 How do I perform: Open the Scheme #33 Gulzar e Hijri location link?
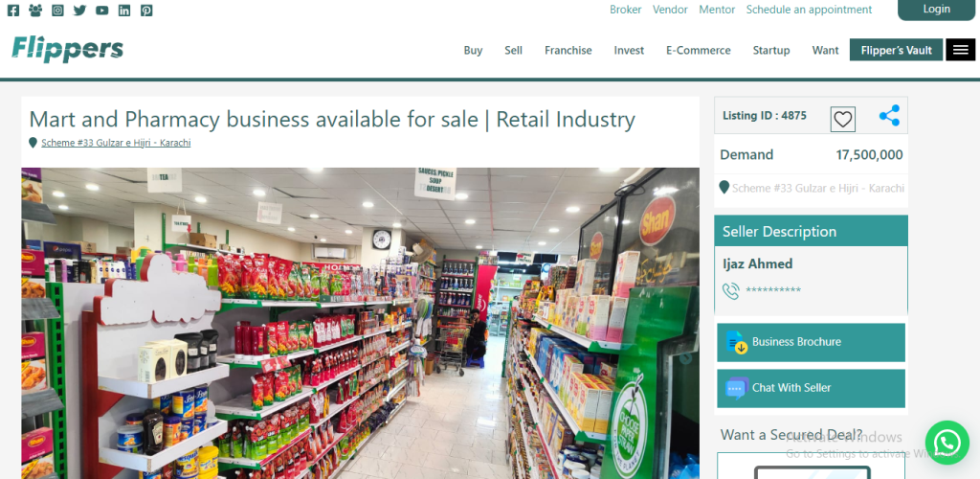click(116, 143)
